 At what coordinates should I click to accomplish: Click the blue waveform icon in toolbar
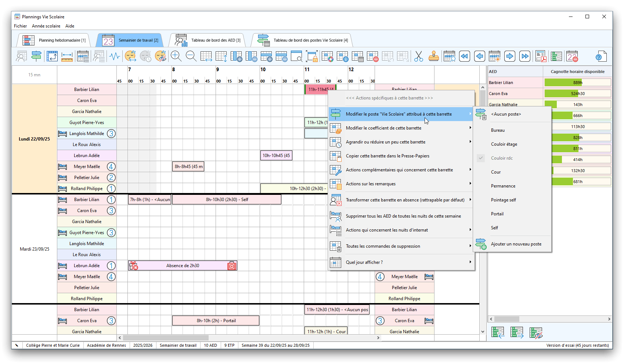pyautogui.click(x=115, y=57)
